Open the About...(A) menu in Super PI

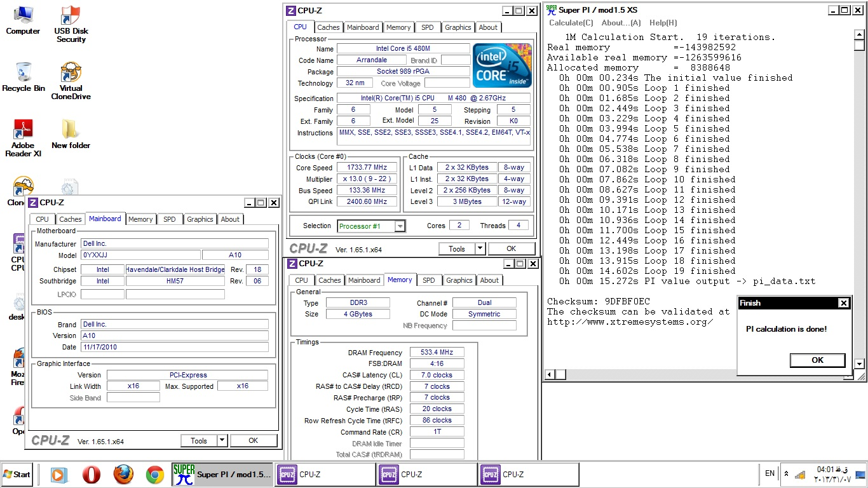621,23
